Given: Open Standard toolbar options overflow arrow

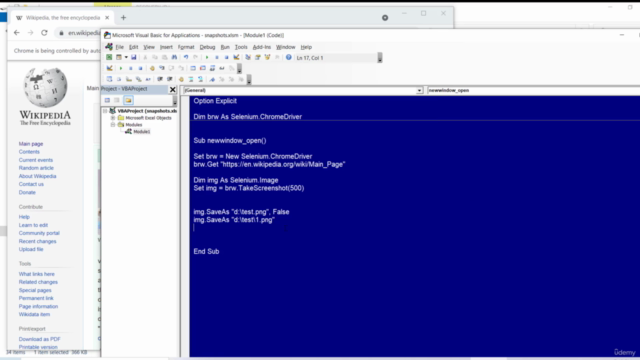Looking at the screenshot, I should tap(380, 58).
